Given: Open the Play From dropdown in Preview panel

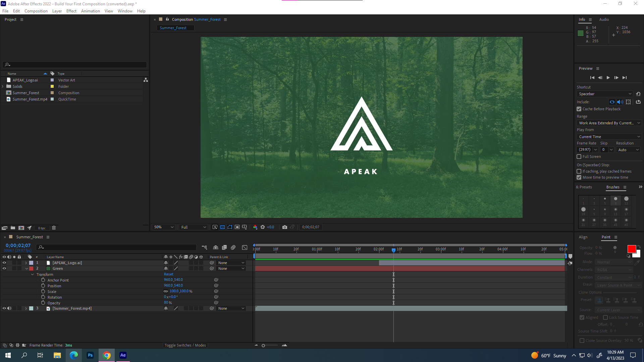Looking at the screenshot, I should pyautogui.click(x=609, y=136).
